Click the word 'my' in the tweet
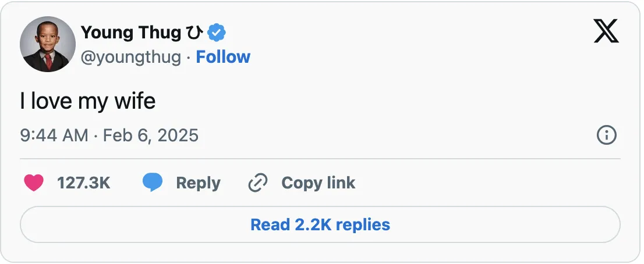Screen dimensions: 644x264 (x=93, y=102)
